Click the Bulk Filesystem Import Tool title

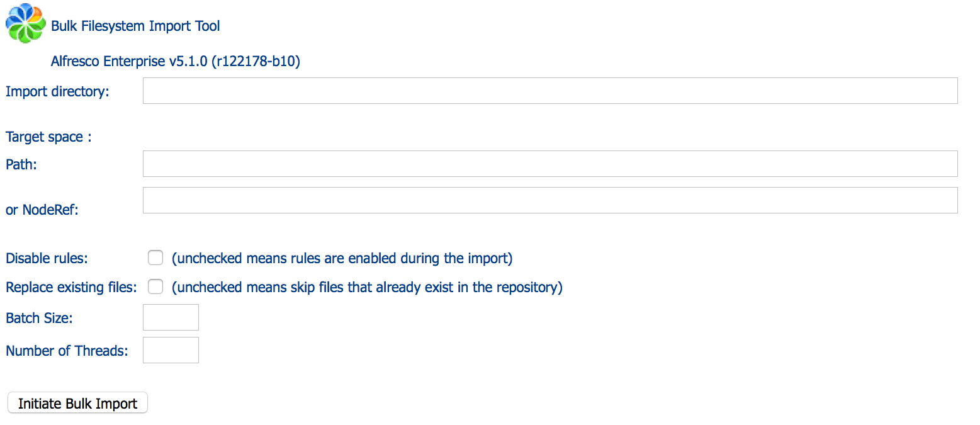[x=135, y=26]
